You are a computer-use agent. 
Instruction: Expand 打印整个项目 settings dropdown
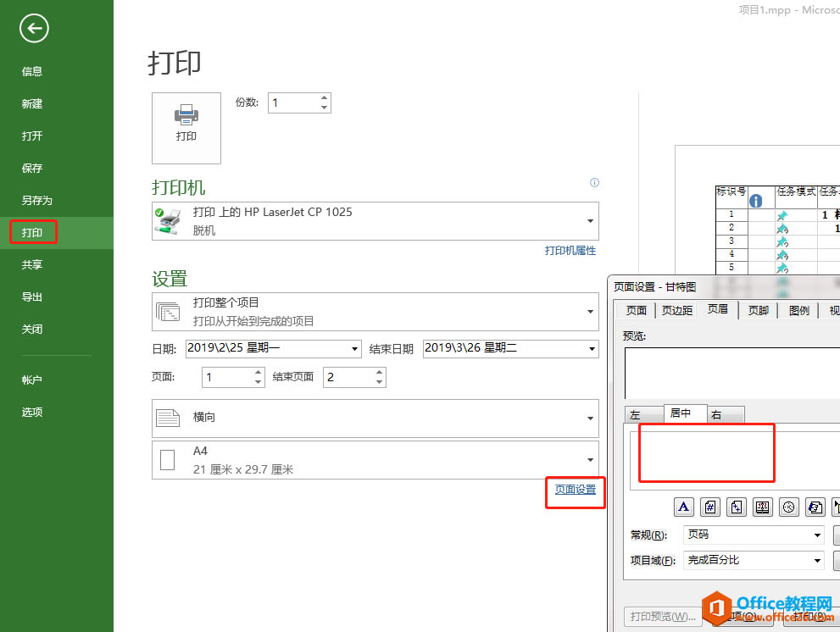point(590,312)
